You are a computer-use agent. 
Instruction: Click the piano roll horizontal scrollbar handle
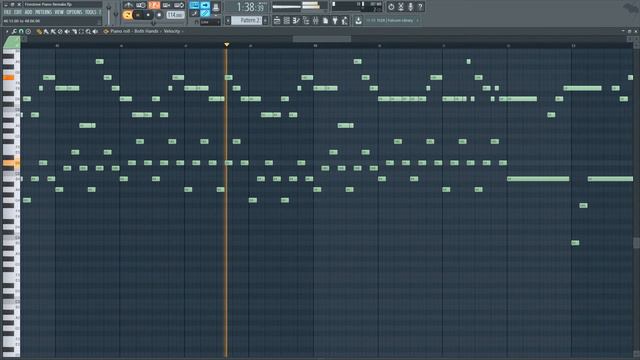(322, 39)
